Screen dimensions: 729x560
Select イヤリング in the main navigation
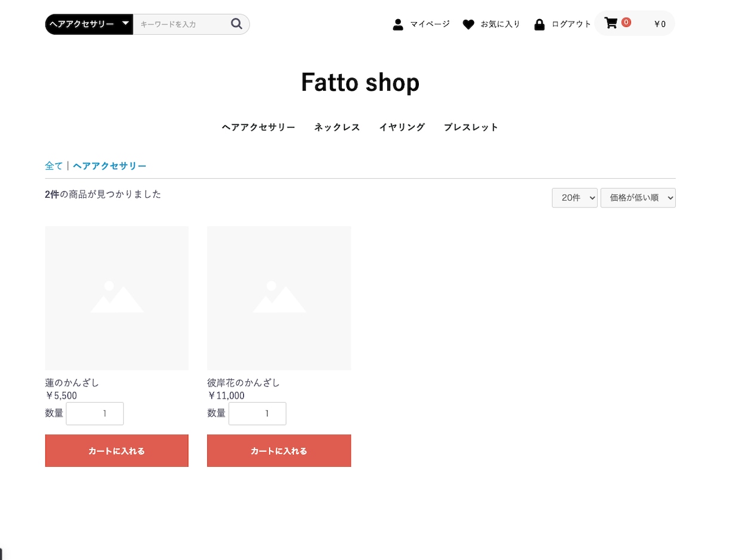click(x=402, y=127)
